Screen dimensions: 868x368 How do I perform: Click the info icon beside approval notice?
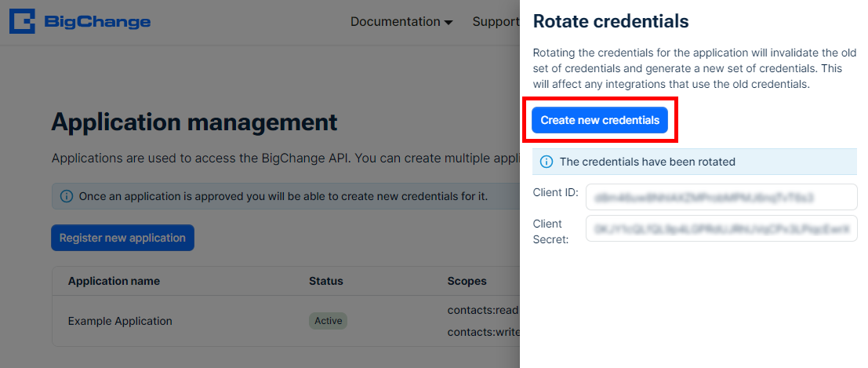click(66, 196)
